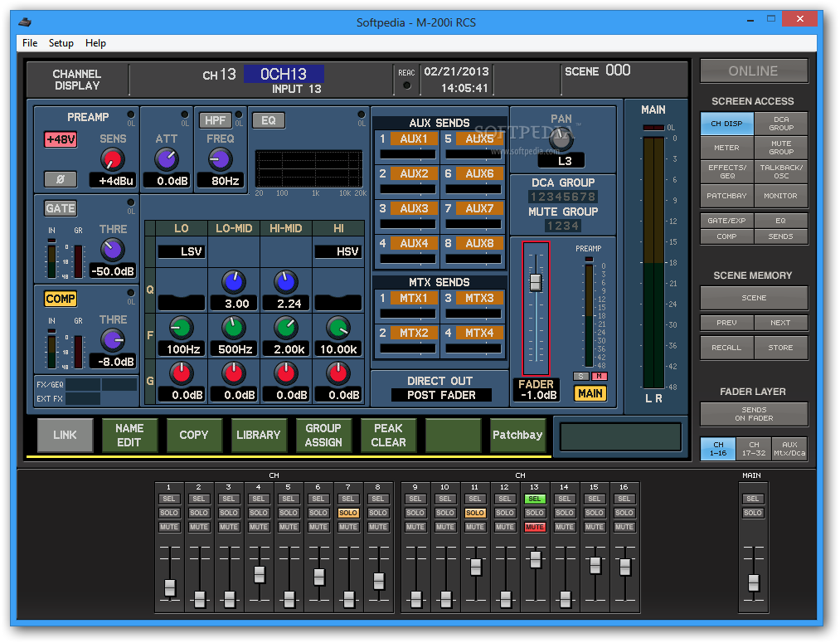Click the PAN knob
The height and width of the screenshot is (643, 840).
coord(561,140)
